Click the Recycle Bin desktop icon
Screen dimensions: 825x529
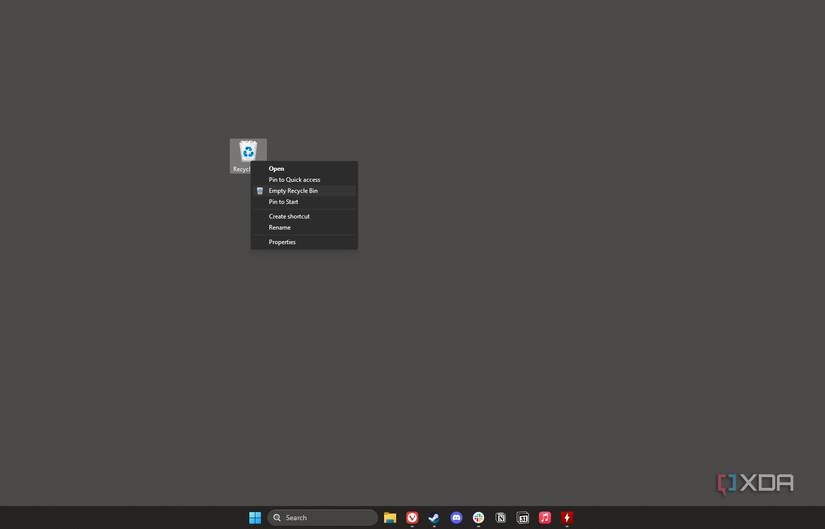pyautogui.click(x=248, y=155)
